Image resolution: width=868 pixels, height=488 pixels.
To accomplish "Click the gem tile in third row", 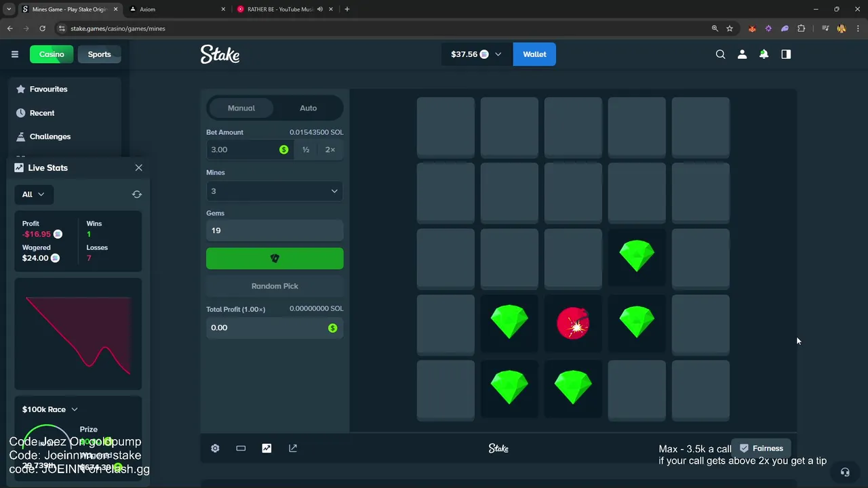I will pos(637,258).
